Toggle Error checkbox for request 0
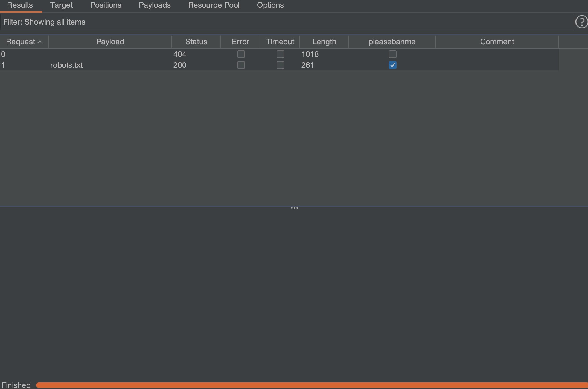The width and height of the screenshot is (588, 389). point(241,54)
